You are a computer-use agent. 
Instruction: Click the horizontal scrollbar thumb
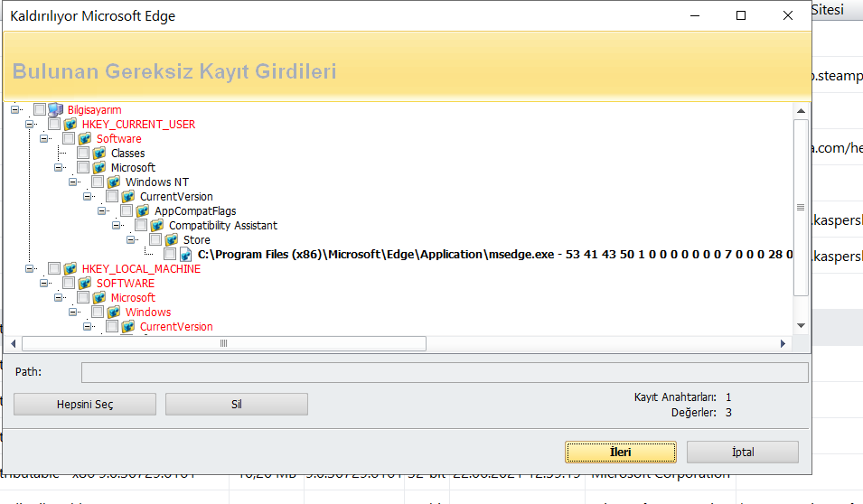tap(224, 344)
